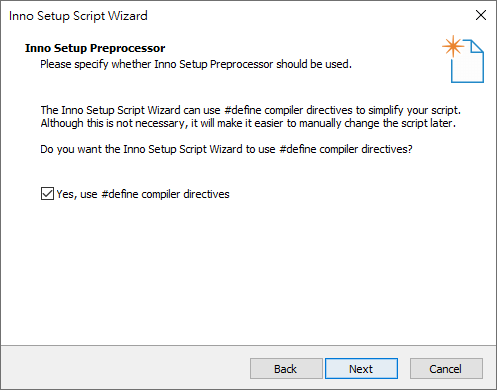Click the orange starburst on wizard icon
Screen dimensions: 497x390
(453, 46)
